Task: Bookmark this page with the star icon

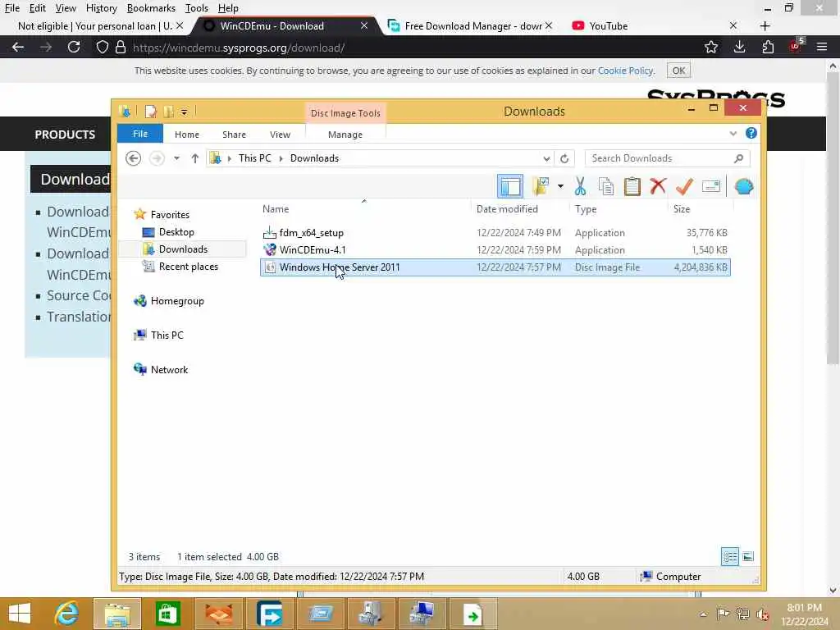Action: pos(711,47)
